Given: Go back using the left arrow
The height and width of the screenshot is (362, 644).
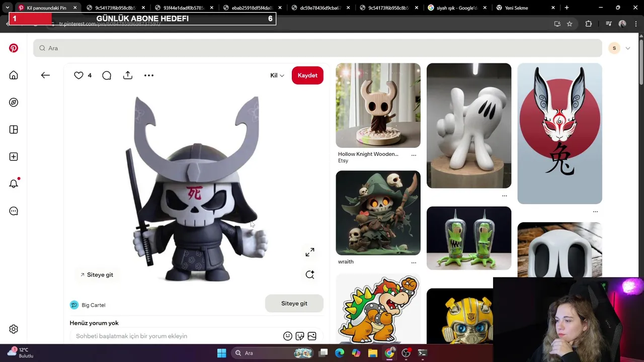Looking at the screenshot, I should pos(45,75).
